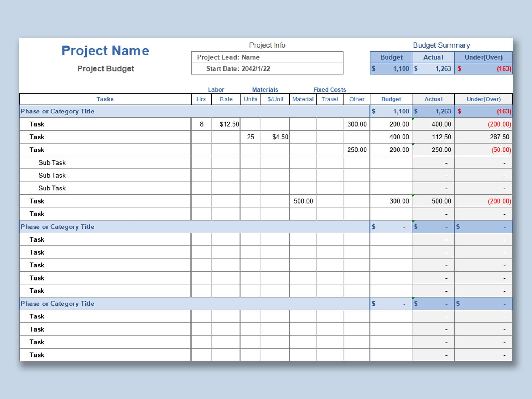Click the first Phase or Category Title row
This screenshot has width=532, height=399.
(x=57, y=111)
